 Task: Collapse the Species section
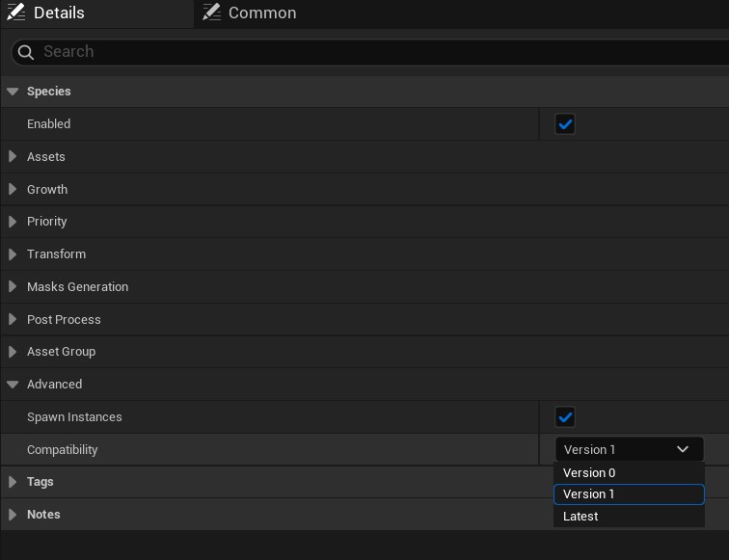click(x=13, y=92)
